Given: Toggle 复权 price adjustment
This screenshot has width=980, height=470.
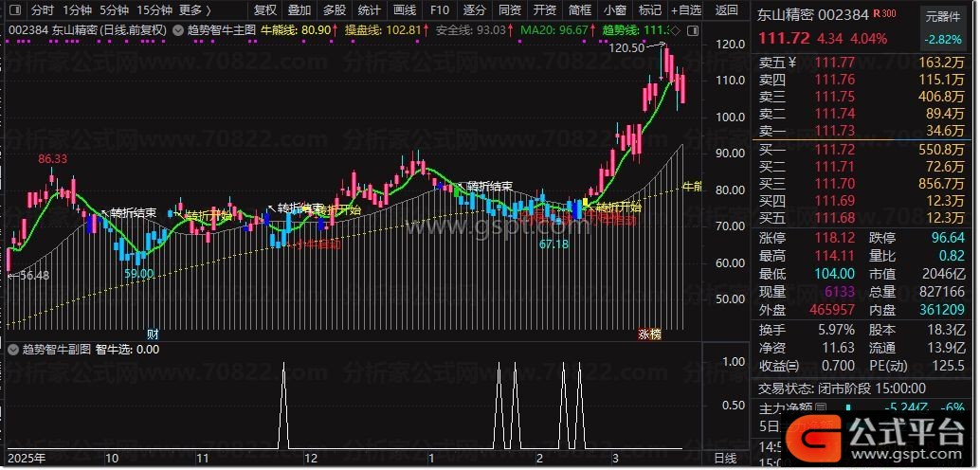Looking at the screenshot, I should [265, 10].
